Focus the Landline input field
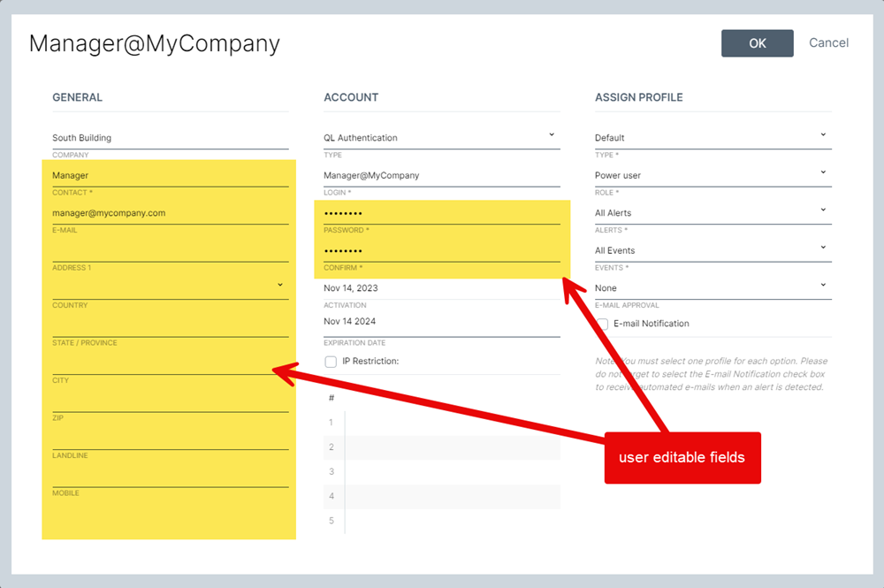The width and height of the screenshot is (884, 588). (x=171, y=439)
